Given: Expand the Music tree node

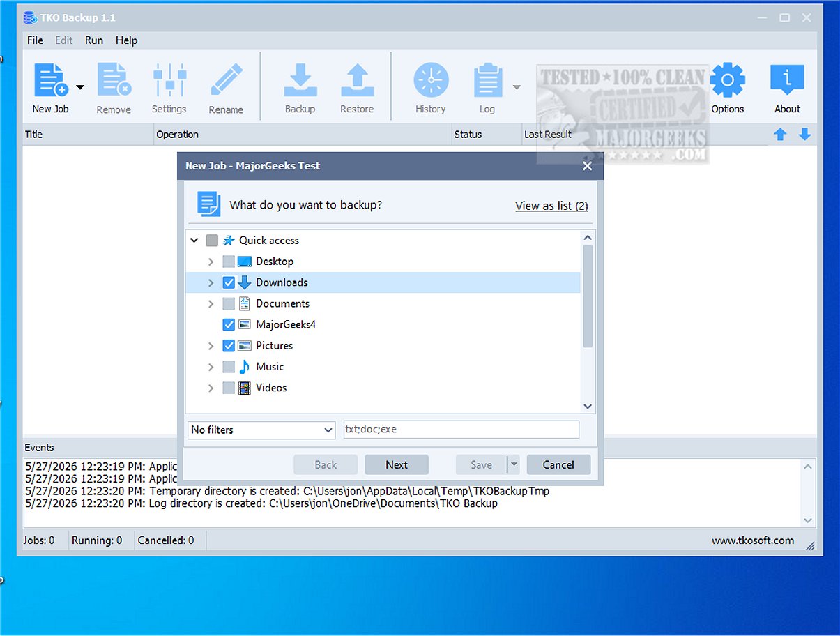Looking at the screenshot, I should click(211, 367).
